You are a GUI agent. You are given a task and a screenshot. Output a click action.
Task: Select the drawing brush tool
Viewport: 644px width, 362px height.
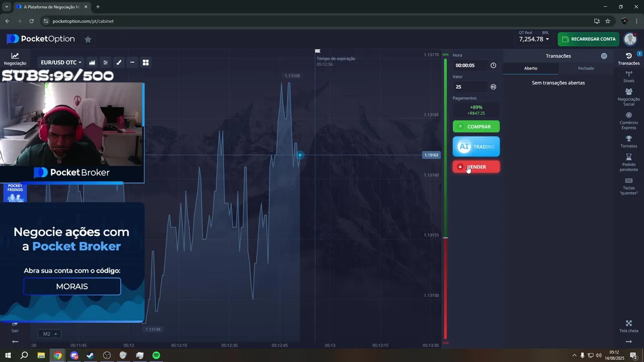pos(119,62)
